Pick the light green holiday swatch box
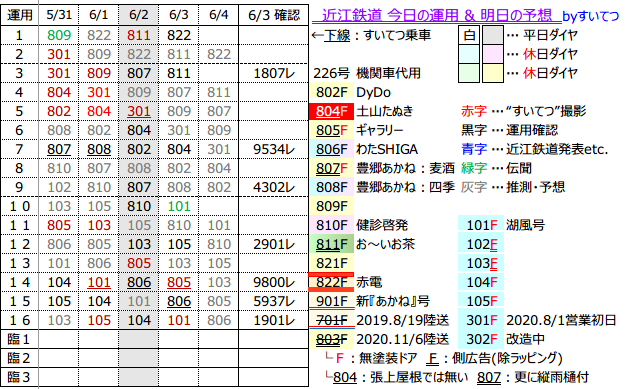The image size is (625, 389). [469, 73]
